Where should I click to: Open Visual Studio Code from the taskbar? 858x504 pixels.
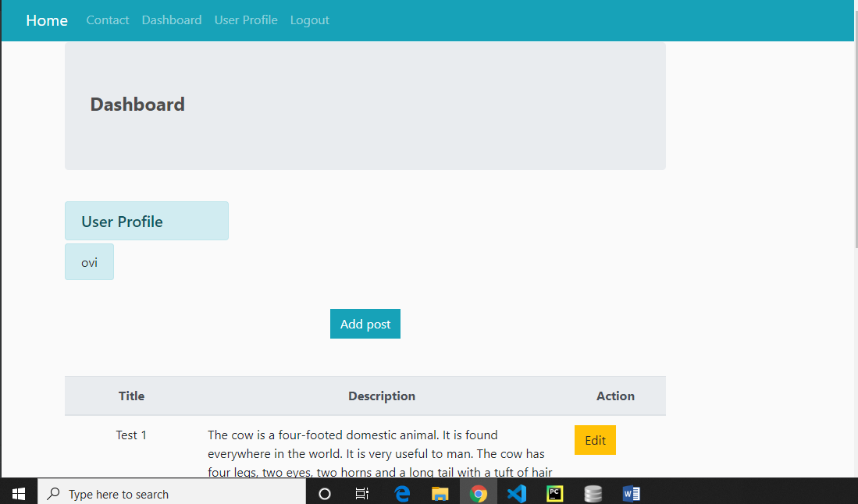pos(516,493)
